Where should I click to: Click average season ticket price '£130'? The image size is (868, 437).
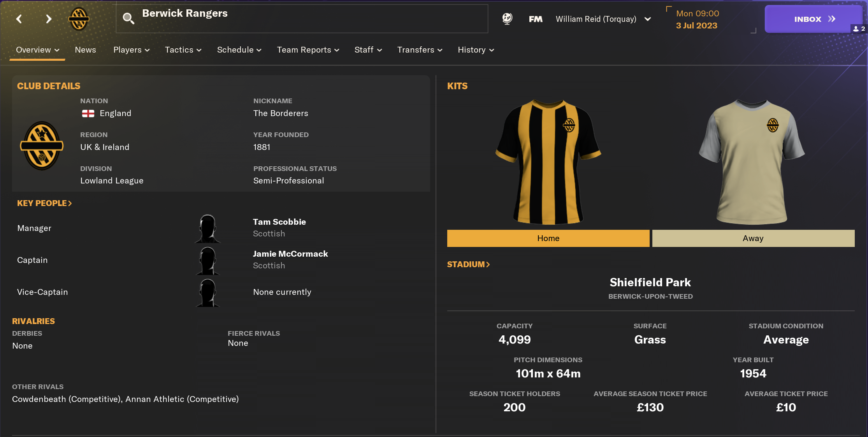(x=650, y=407)
